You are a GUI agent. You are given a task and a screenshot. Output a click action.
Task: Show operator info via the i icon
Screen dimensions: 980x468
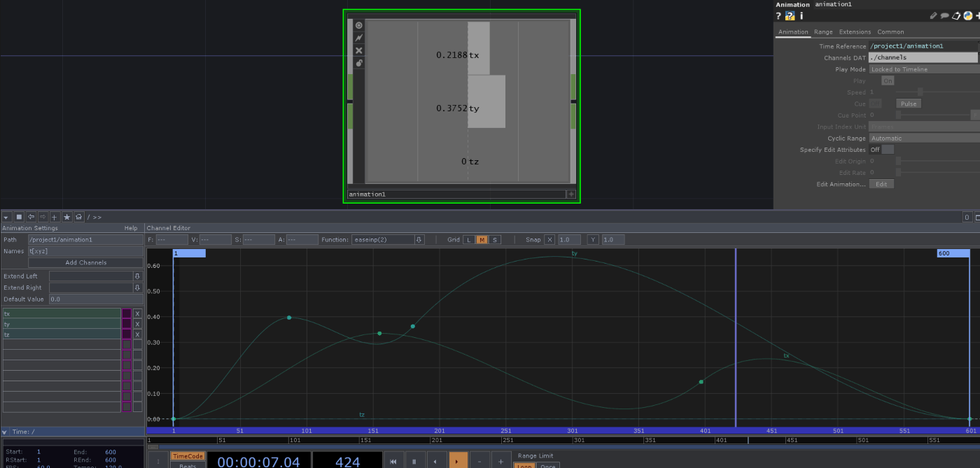[801, 15]
